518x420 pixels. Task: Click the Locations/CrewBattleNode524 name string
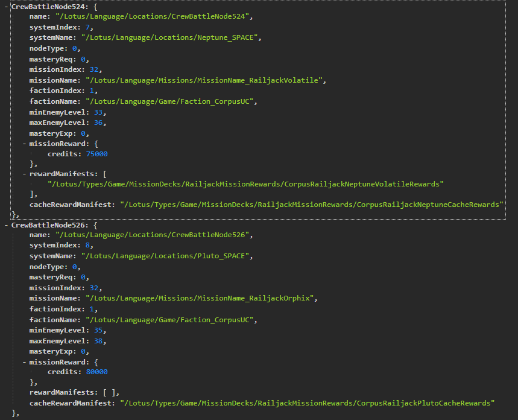point(153,16)
